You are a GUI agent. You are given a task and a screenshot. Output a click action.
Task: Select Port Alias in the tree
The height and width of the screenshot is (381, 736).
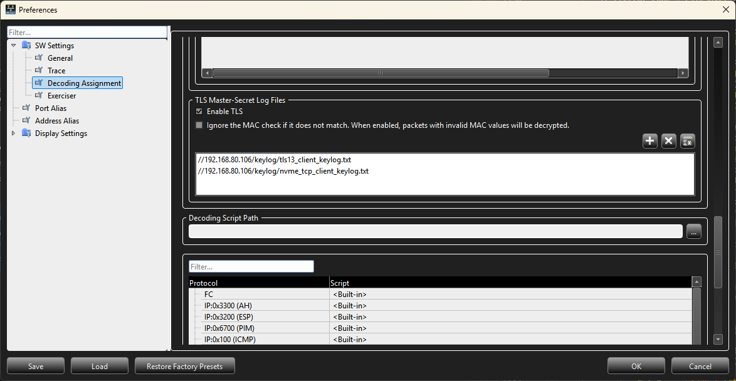pos(51,108)
